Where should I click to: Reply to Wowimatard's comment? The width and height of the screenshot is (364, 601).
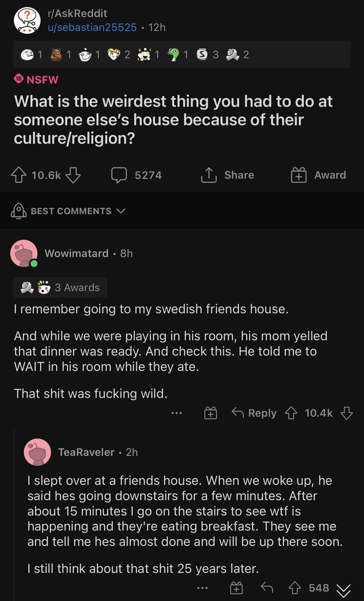coord(254,413)
